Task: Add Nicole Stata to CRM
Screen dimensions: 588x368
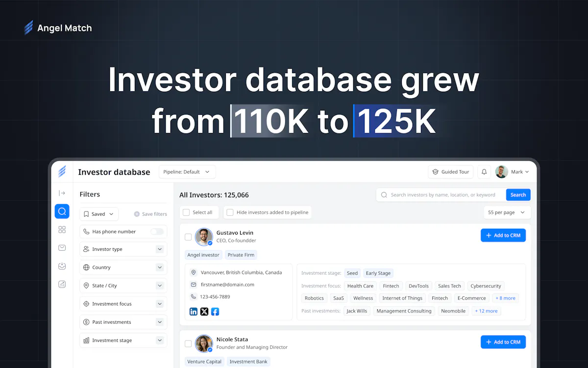Action: click(x=503, y=342)
